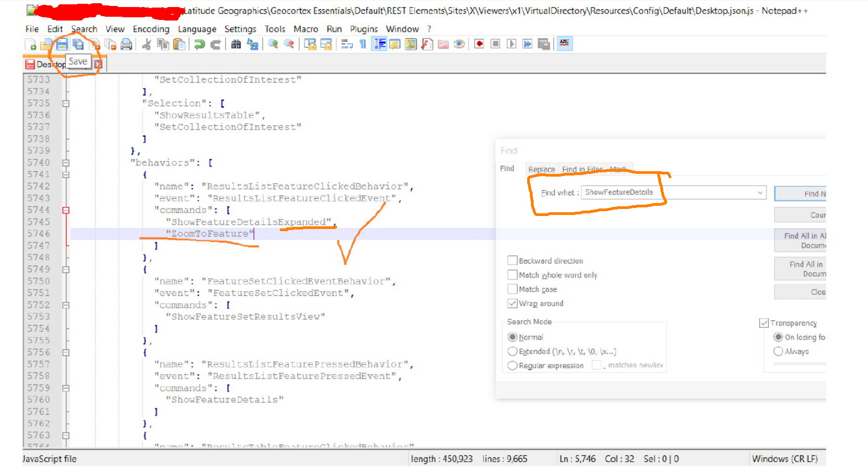Collapse the commands fold at line 5744

click(x=66, y=210)
